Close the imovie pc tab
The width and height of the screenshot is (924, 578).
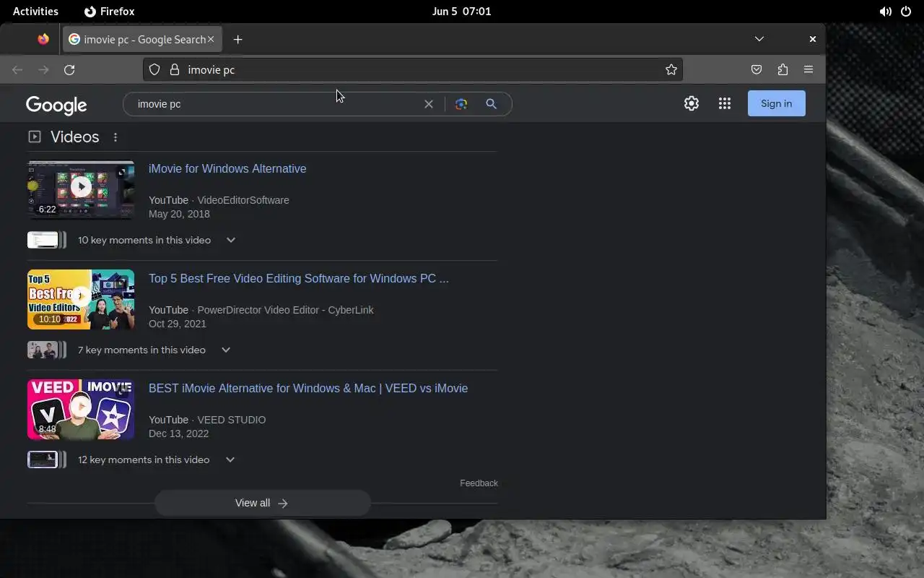[211, 39]
